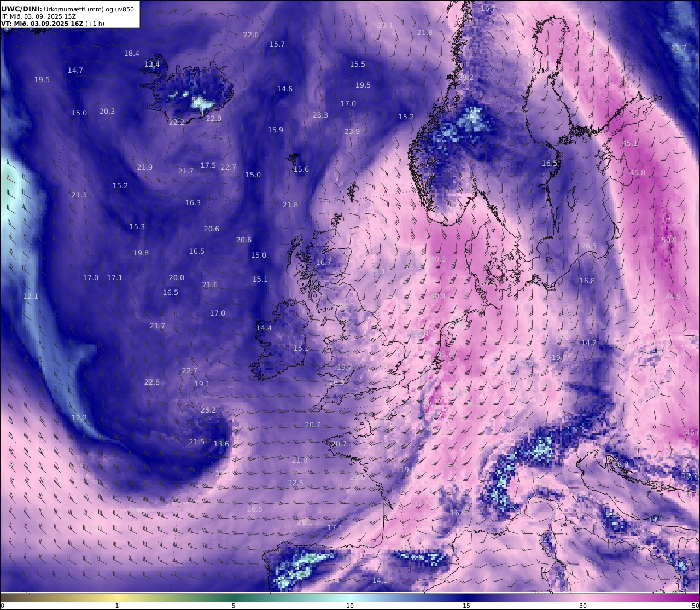The image size is (700, 610).
Task: Select the 14.4 value over Ireland
Action: tap(264, 328)
